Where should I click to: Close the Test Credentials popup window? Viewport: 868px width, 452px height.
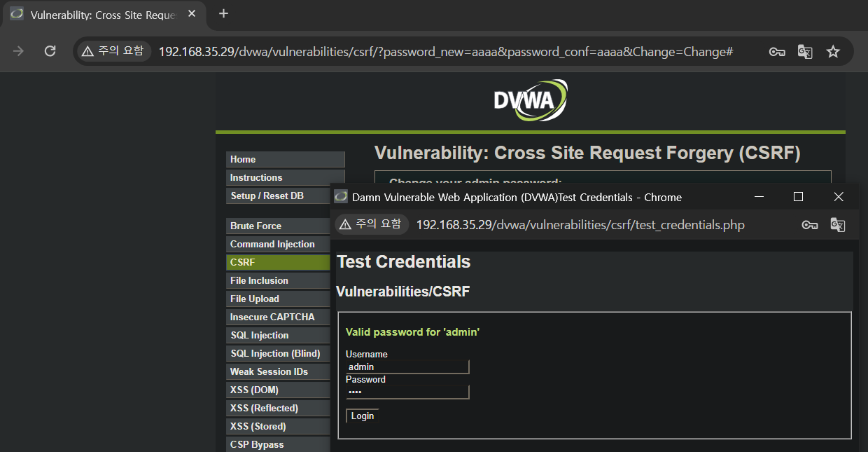pos(839,197)
